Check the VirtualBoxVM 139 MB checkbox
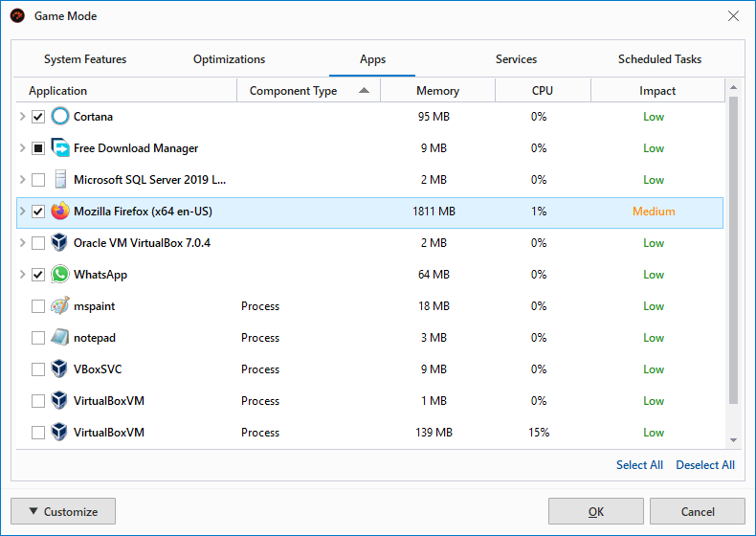 tap(38, 433)
